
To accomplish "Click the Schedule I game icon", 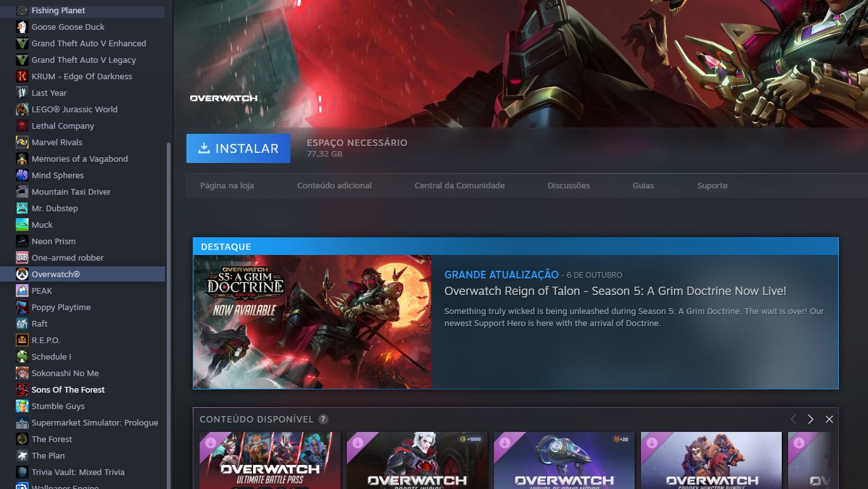I will click(22, 356).
